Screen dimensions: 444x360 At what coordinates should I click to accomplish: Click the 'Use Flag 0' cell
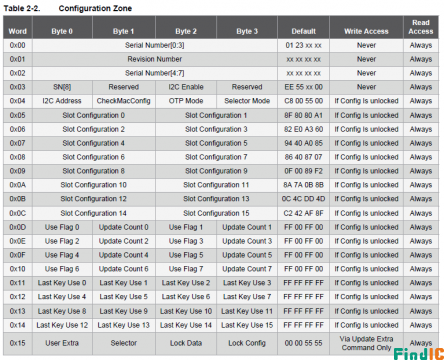pos(62,227)
